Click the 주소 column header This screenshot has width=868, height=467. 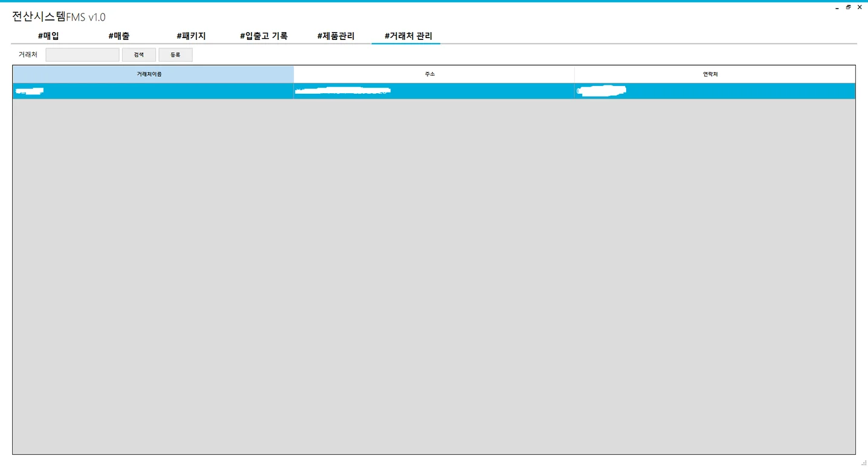[434, 74]
